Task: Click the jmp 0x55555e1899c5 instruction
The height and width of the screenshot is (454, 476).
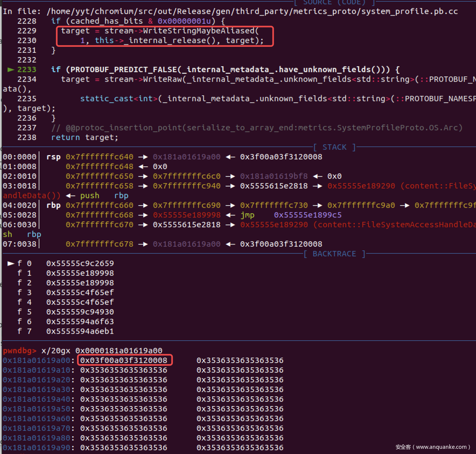Action: pos(291,215)
